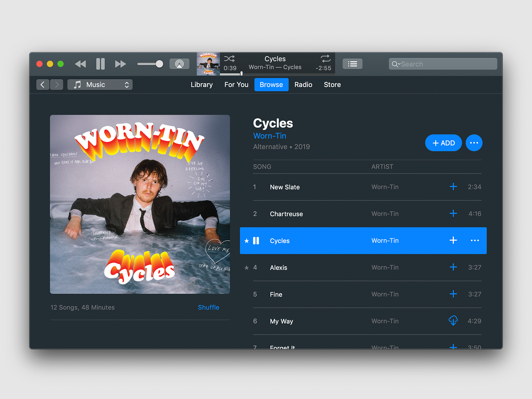
Task: Go forward with the right chevron
Action: [x=57, y=84]
